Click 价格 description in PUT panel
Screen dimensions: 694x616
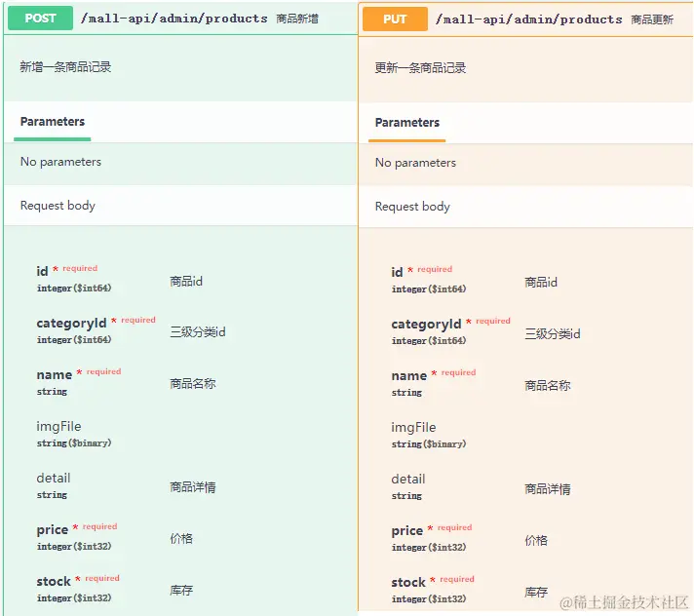pyautogui.click(x=536, y=540)
